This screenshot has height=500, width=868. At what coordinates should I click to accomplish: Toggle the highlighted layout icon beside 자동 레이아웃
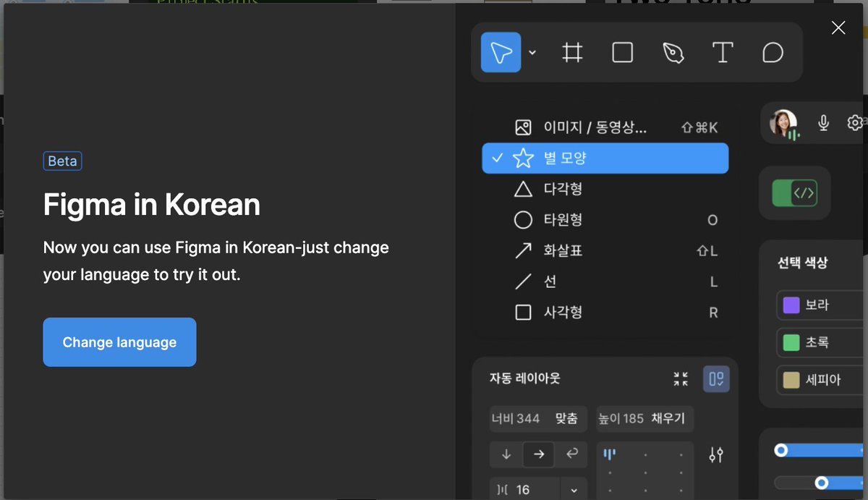[716, 378]
